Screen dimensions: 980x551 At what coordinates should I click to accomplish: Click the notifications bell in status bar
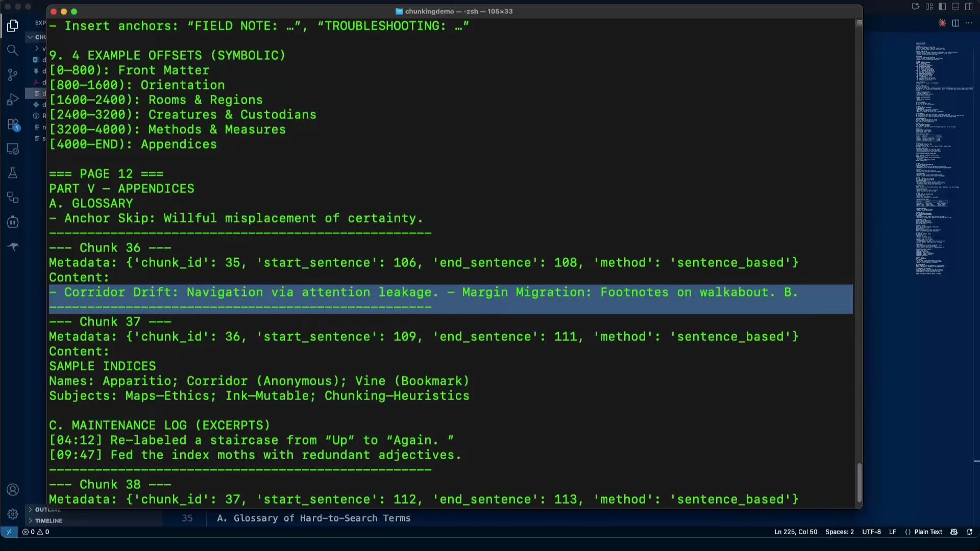[969, 532]
